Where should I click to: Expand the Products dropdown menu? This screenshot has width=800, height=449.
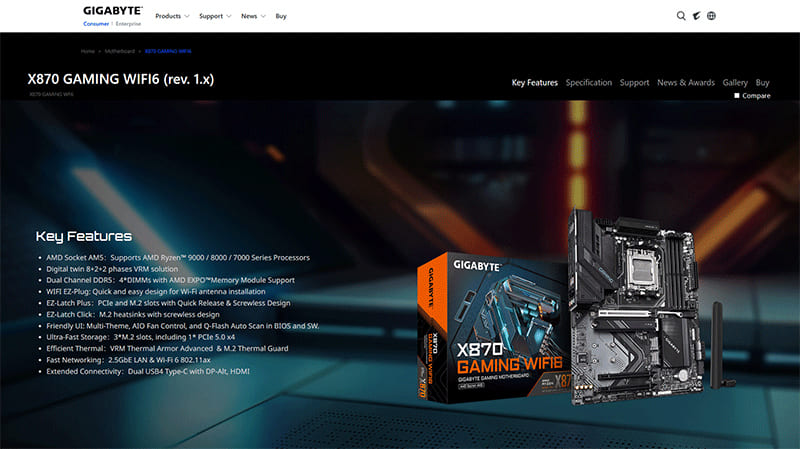[172, 16]
